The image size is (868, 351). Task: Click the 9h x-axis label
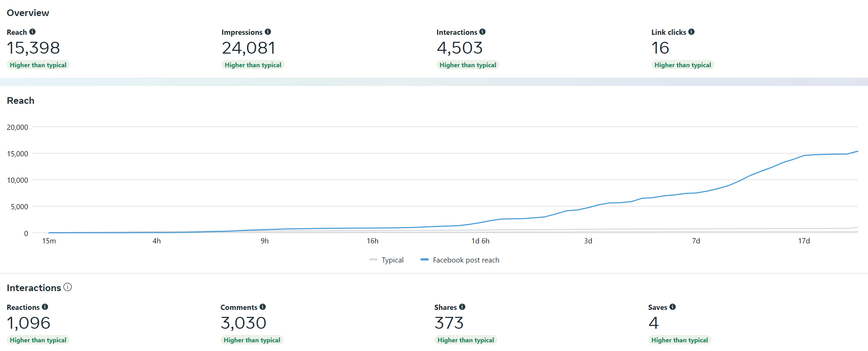point(265,241)
